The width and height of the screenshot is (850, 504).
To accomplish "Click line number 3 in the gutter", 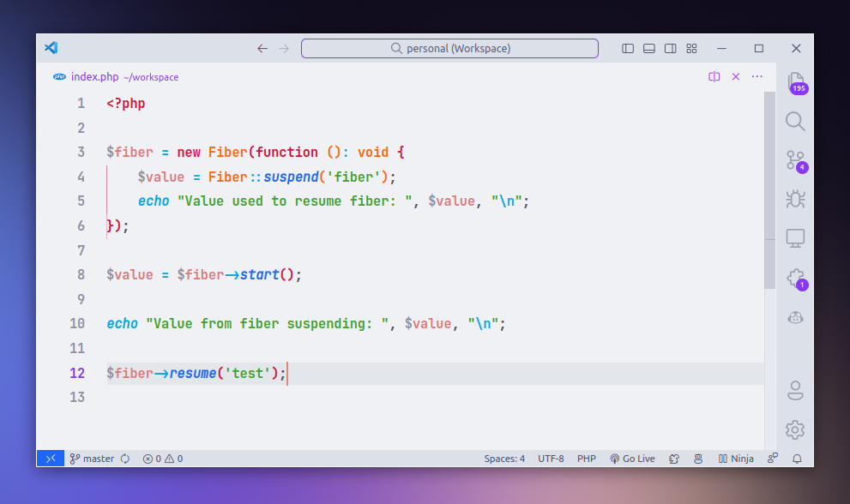I will [81, 152].
